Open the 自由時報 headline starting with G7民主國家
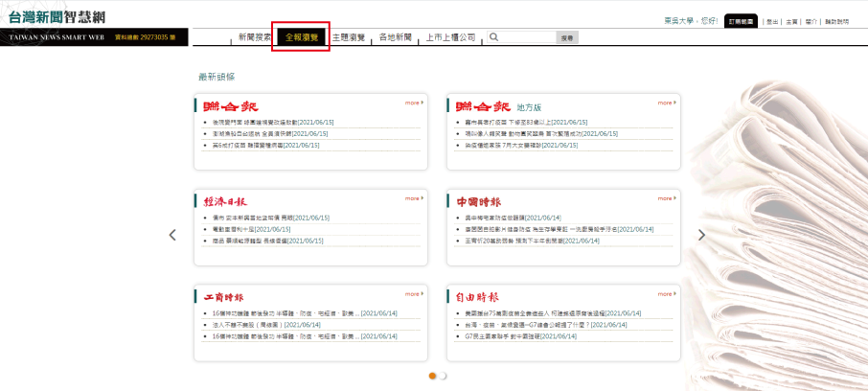The height and width of the screenshot is (391, 868). [x=520, y=336]
